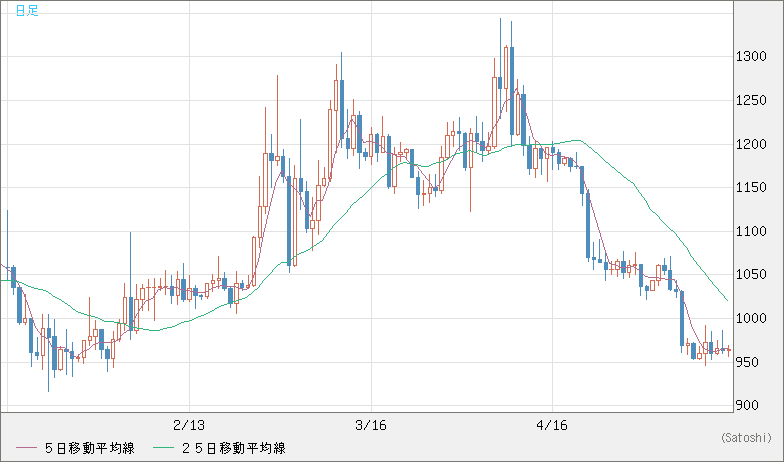
Task: Click the 1100 price axis label
Action: pyautogui.click(x=751, y=232)
